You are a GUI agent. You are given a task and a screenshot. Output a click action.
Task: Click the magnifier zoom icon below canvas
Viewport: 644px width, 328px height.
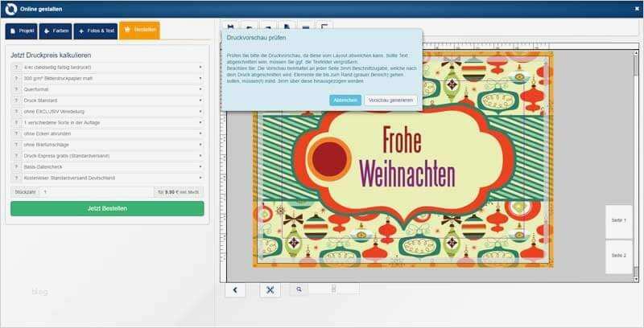(x=299, y=289)
